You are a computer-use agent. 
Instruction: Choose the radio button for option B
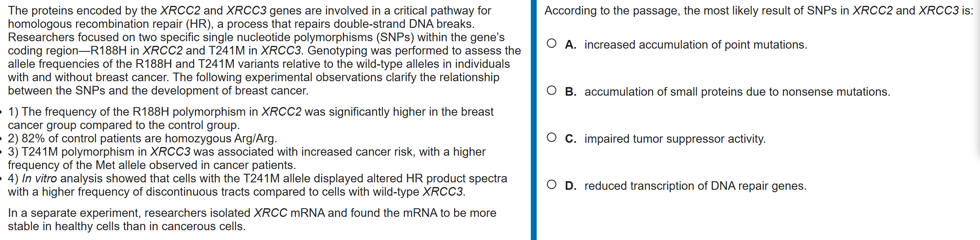pyautogui.click(x=551, y=91)
